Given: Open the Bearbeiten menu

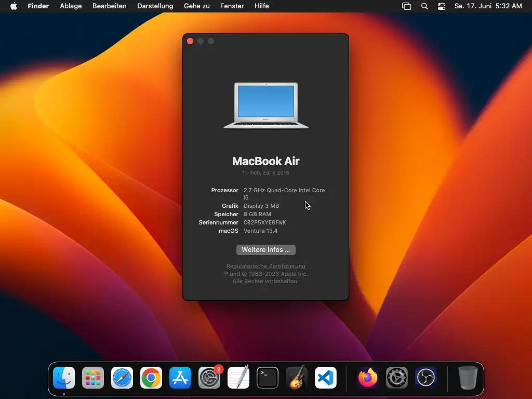Looking at the screenshot, I should (109, 6).
